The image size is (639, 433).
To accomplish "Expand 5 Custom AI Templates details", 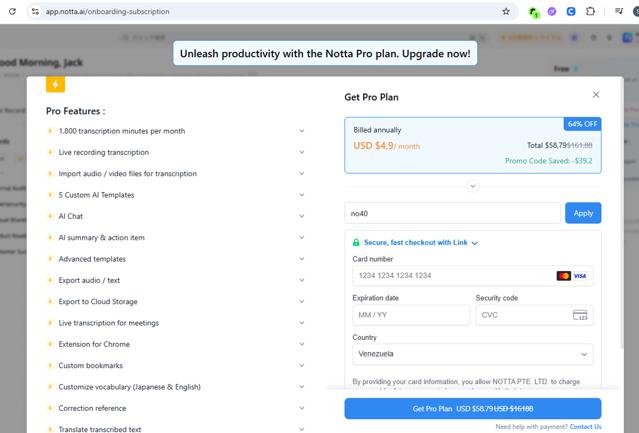I will (302, 195).
